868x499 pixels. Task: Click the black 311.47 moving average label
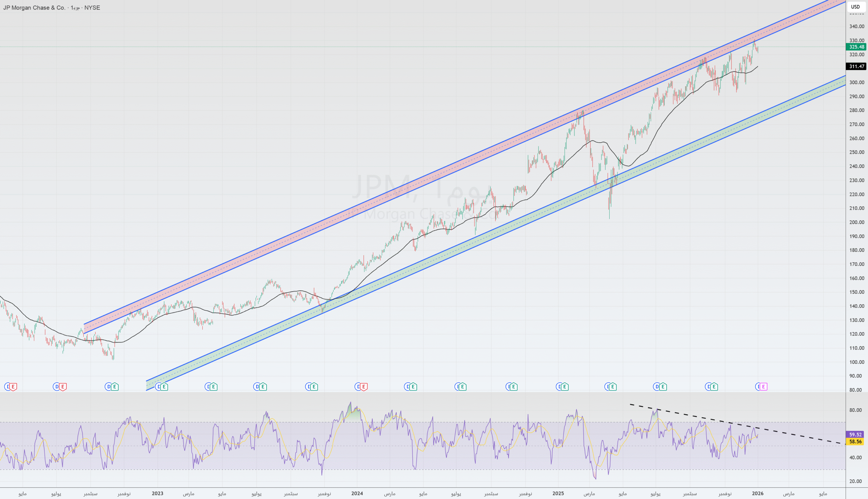coord(856,66)
